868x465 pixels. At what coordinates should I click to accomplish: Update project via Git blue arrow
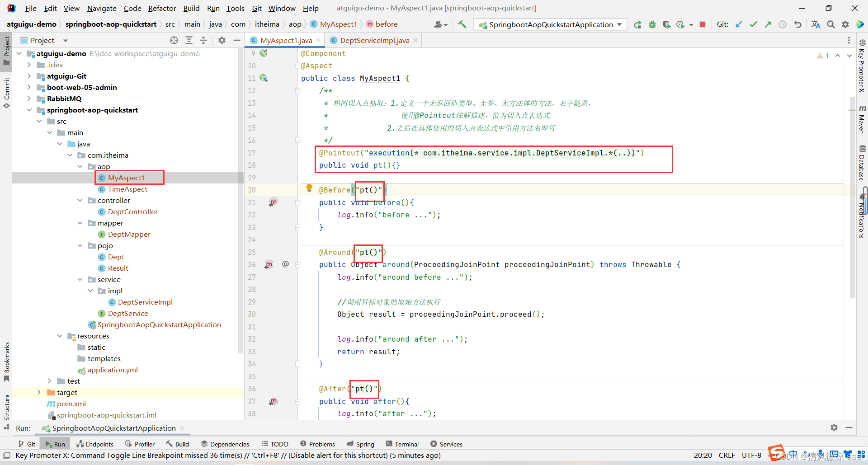(739, 24)
